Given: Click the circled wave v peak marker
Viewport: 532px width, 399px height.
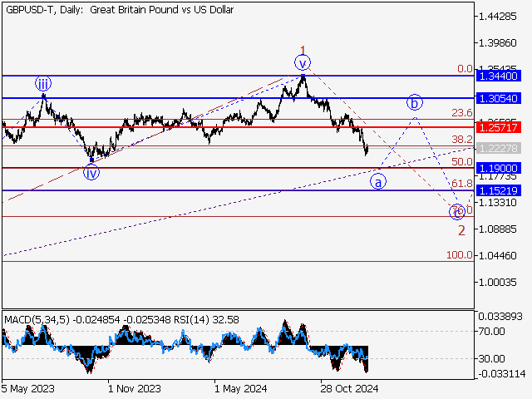Looking at the screenshot, I should [x=303, y=62].
